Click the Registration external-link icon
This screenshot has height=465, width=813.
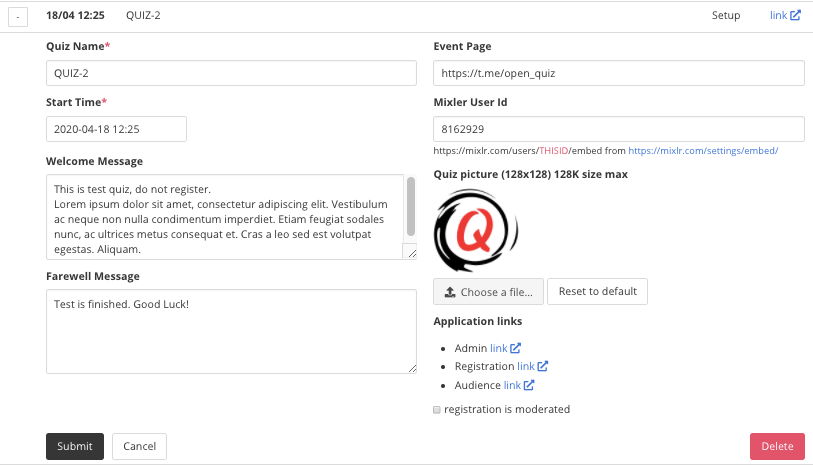[542, 366]
